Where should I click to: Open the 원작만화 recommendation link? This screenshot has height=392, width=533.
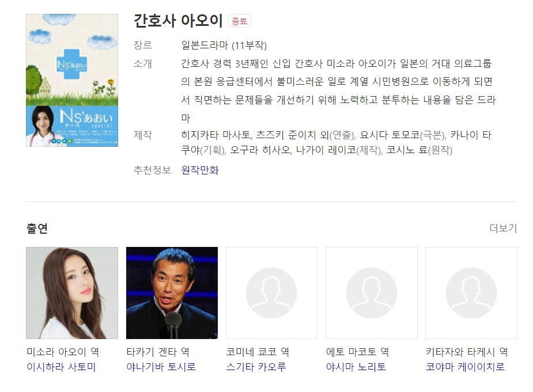click(x=200, y=170)
